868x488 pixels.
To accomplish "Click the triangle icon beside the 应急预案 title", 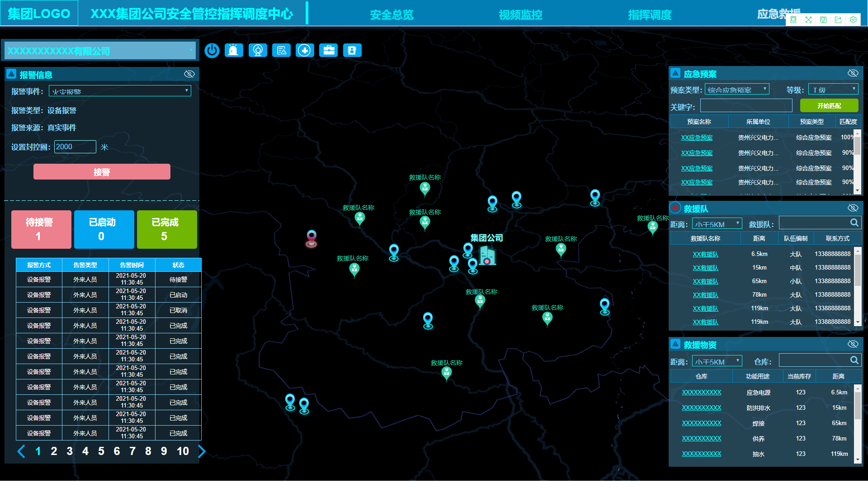I will click(675, 73).
